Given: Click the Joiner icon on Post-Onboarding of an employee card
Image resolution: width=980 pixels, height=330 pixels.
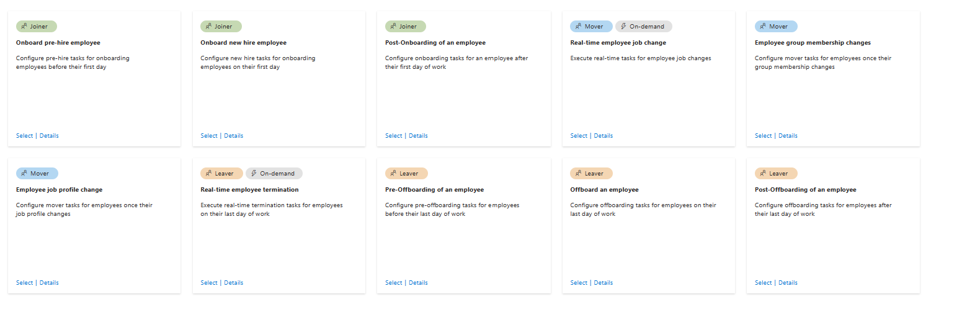Looking at the screenshot, I should pos(393,27).
